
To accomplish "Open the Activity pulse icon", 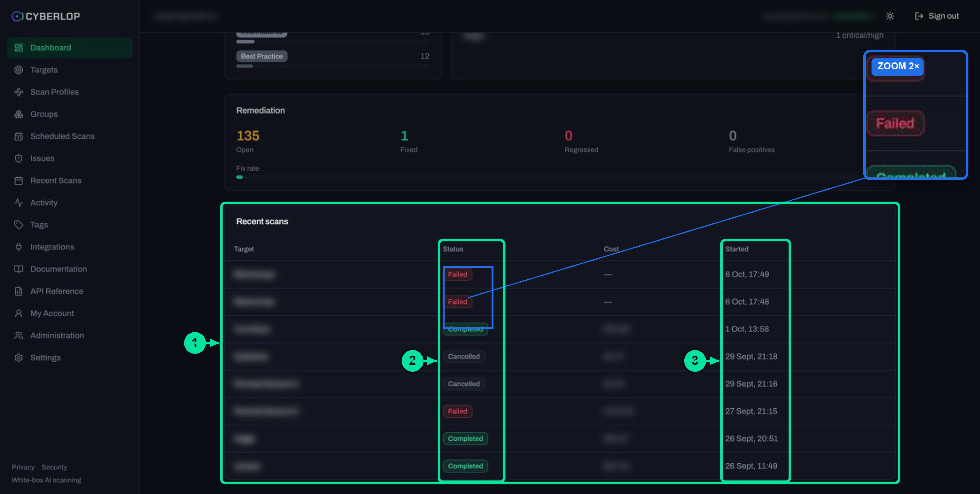I will (18, 203).
